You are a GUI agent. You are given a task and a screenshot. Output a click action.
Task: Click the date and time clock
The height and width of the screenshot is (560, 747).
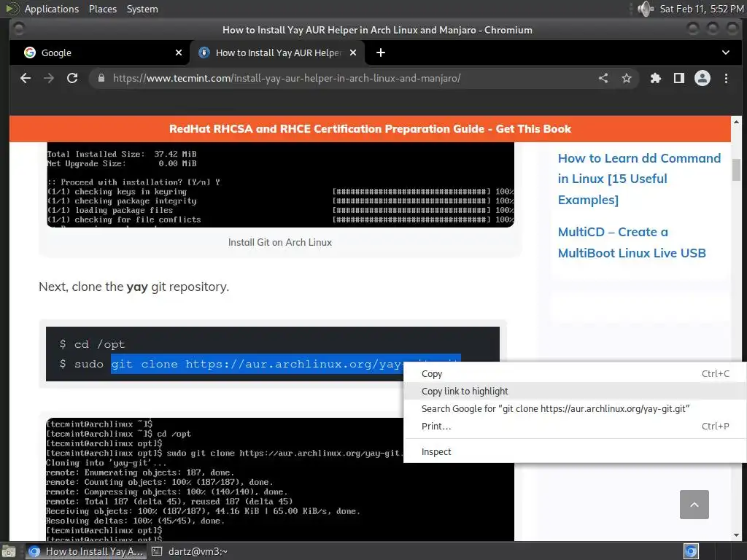pyautogui.click(x=701, y=9)
